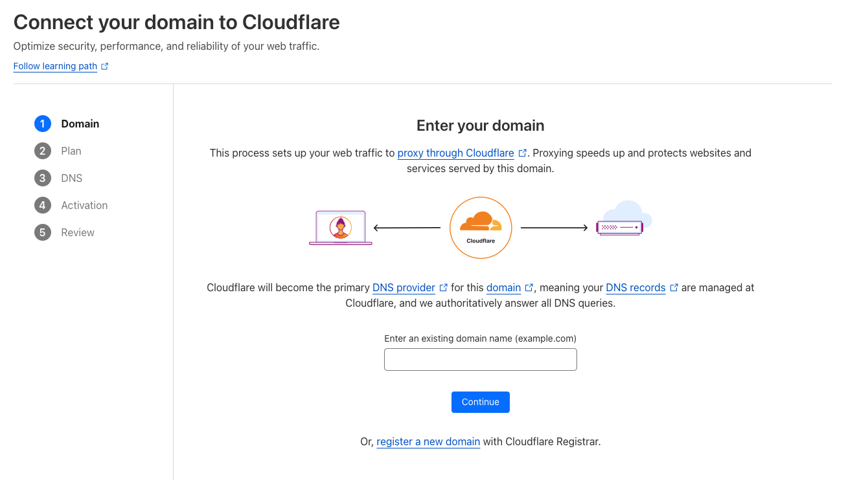Open the DNS provider link
868x486 pixels.
[x=404, y=288]
